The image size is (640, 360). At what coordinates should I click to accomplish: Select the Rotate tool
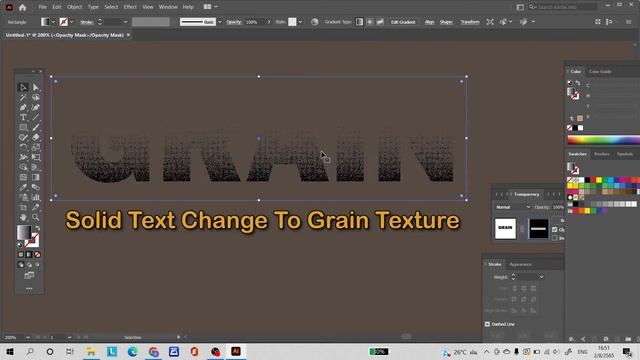click(x=23, y=147)
